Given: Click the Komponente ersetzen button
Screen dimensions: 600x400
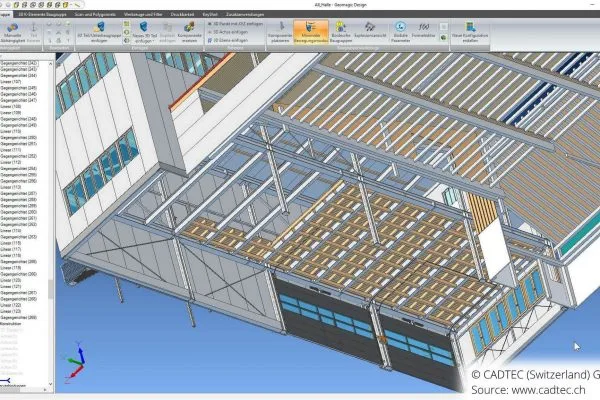Looking at the screenshot, I should coord(189,32).
